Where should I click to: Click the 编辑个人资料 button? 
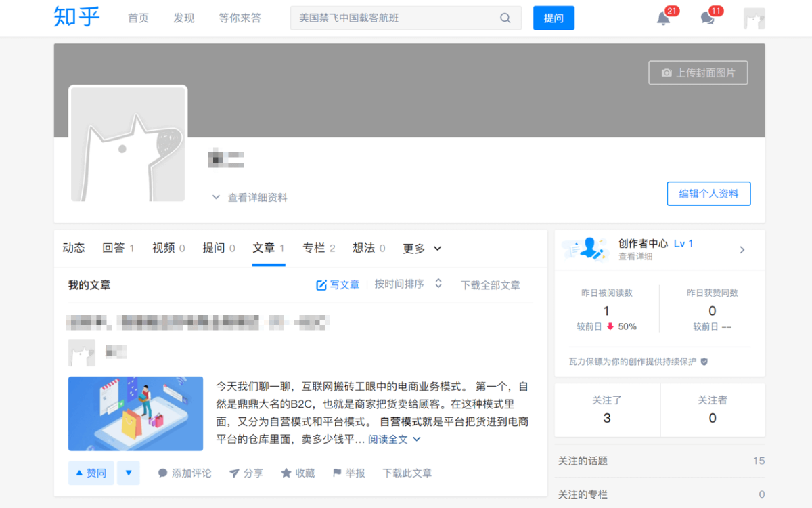708,194
